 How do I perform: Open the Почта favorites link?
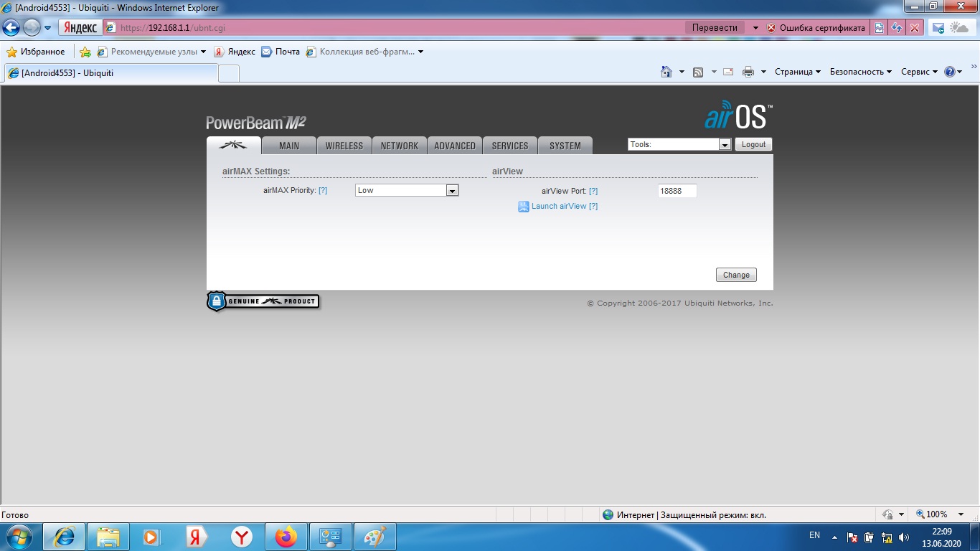tap(281, 52)
